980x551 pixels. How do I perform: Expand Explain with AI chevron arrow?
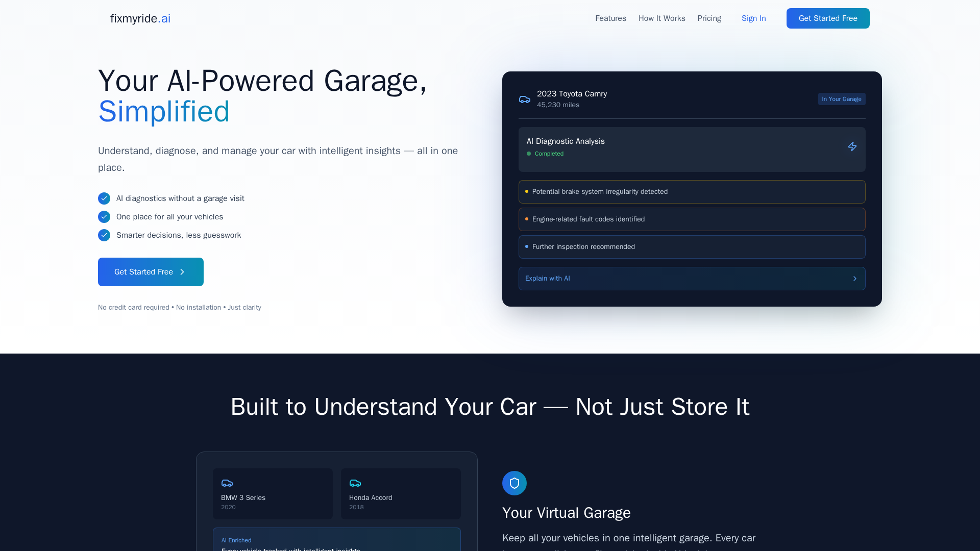click(855, 279)
